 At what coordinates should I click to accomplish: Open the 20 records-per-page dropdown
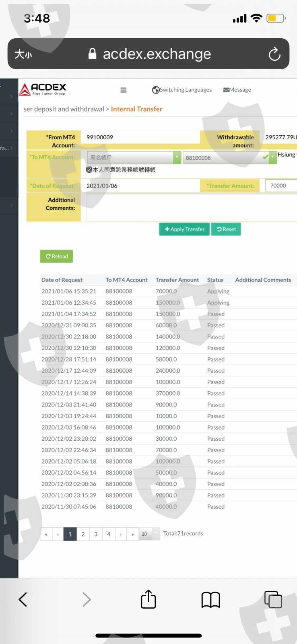pyautogui.click(x=149, y=534)
